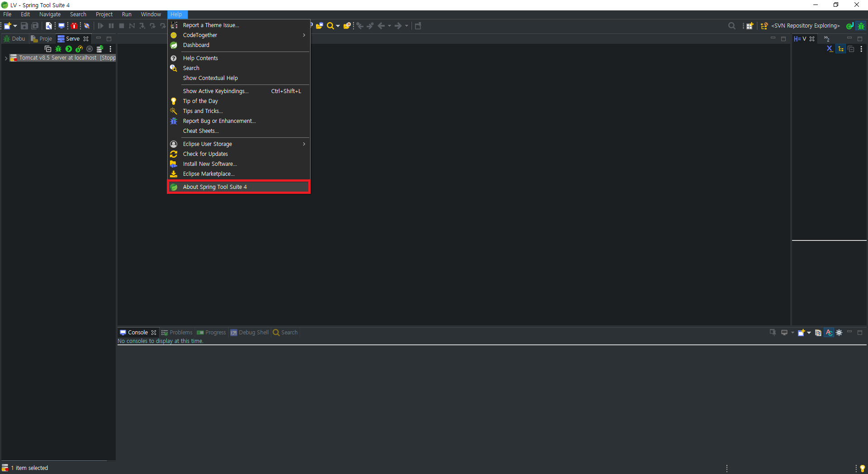Open the Search toolbar dropdown arrow
This screenshot has height=474, width=868.
[338, 26]
